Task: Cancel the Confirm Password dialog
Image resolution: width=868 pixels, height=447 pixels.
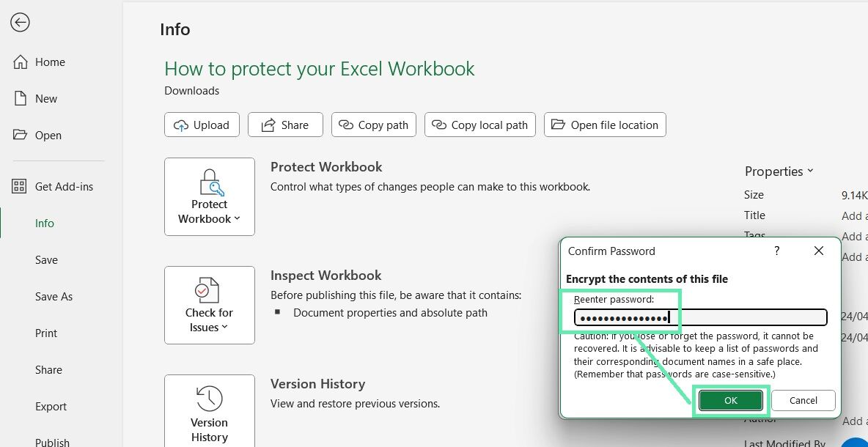Action: [x=803, y=401]
